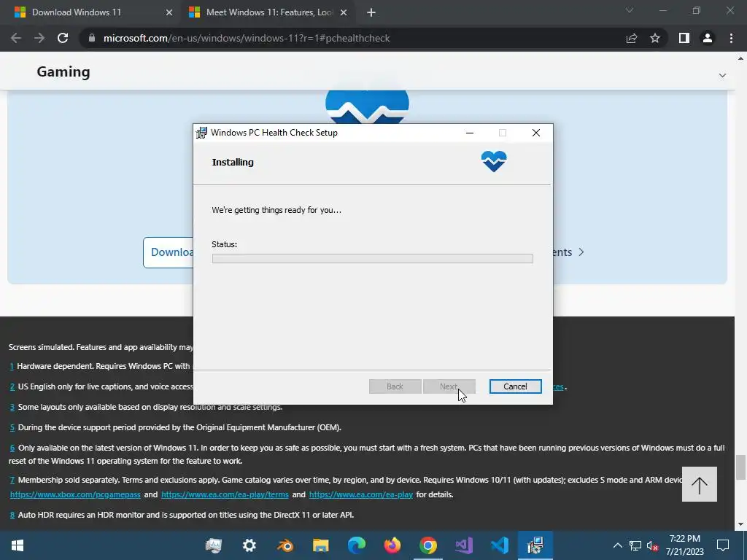Click the page vertical scrollbar thumb

point(740,467)
